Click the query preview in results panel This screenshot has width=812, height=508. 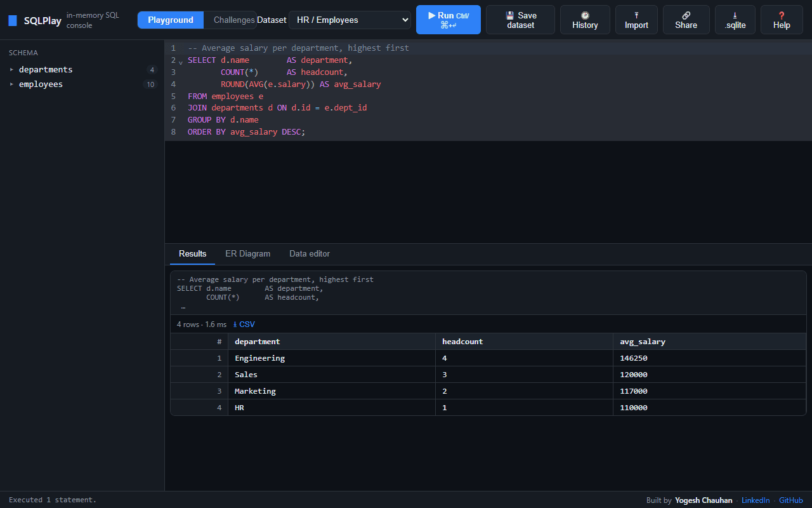488,293
